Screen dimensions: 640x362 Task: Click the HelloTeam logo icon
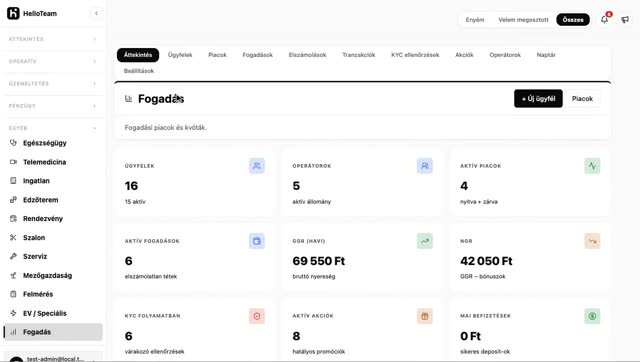13,13
